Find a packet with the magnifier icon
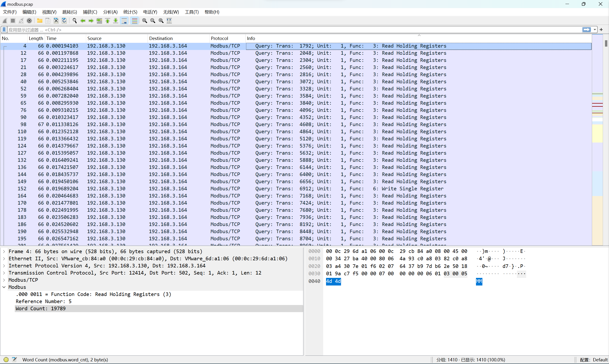Viewport: 609px width, 364px height. click(74, 21)
